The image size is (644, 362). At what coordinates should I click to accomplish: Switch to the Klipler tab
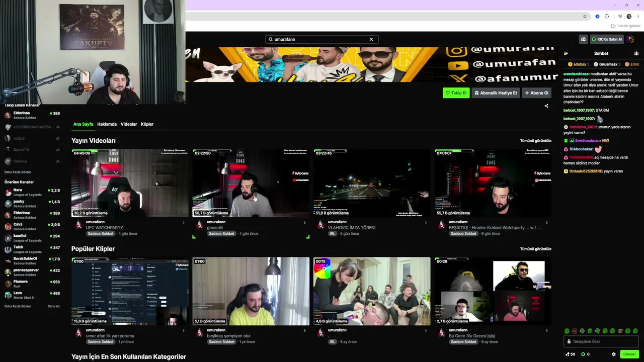click(x=147, y=124)
